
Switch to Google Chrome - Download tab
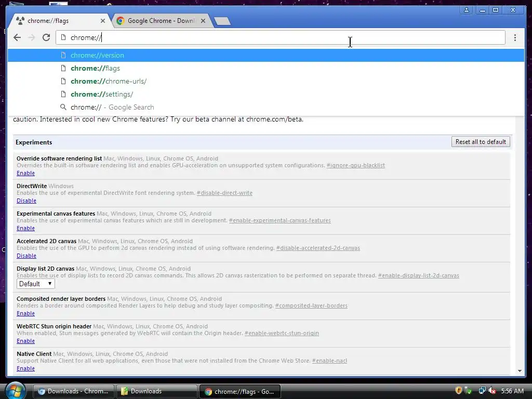pos(161,21)
